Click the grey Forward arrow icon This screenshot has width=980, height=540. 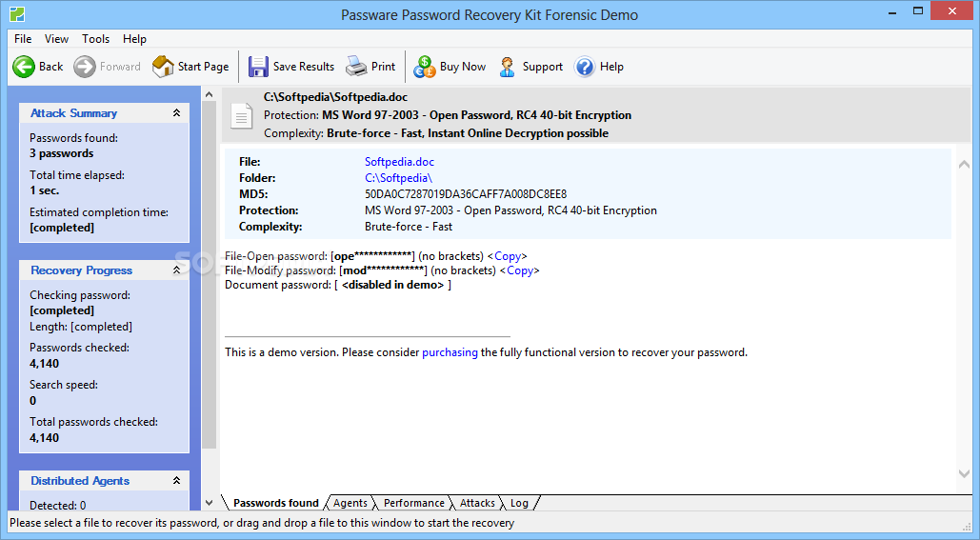(x=85, y=67)
